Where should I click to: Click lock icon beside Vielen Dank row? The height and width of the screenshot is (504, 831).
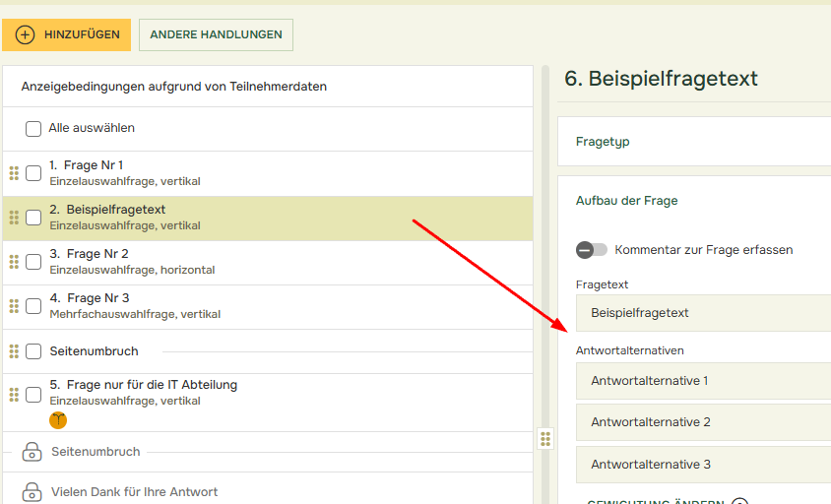click(x=32, y=491)
